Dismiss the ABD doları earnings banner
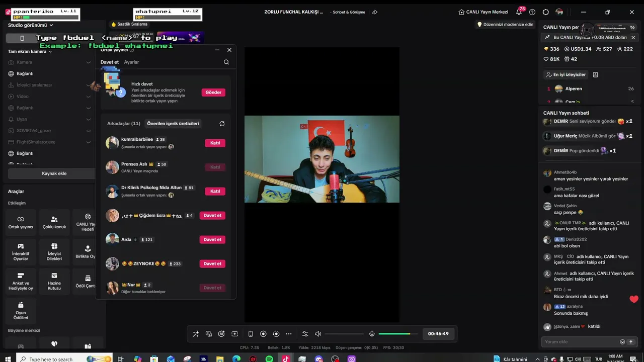 (x=633, y=38)
